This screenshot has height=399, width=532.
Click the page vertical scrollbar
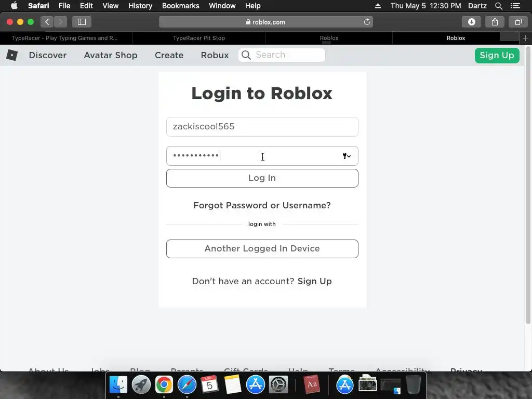[x=528, y=185]
